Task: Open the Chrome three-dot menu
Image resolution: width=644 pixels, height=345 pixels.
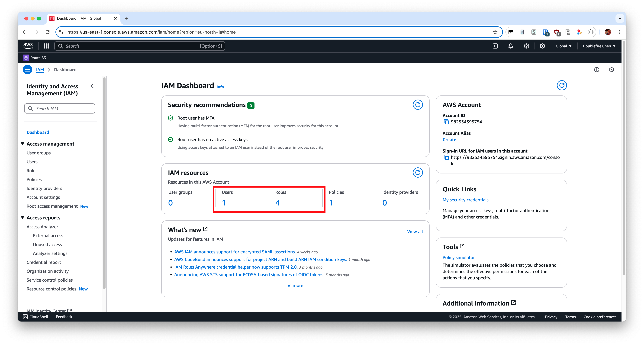Action: (619, 32)
